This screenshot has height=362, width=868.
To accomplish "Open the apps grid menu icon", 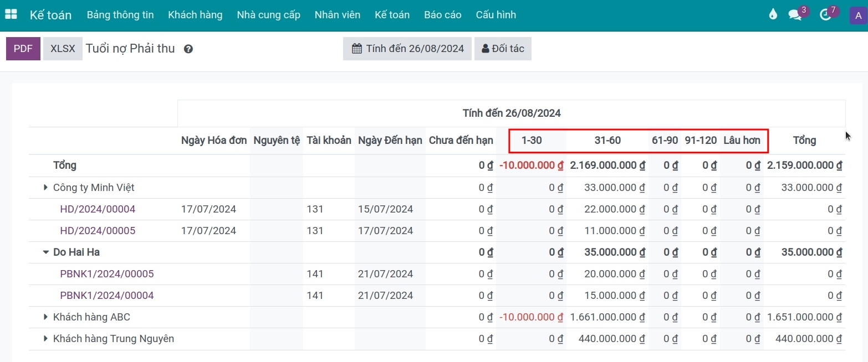I will (11, 15).
